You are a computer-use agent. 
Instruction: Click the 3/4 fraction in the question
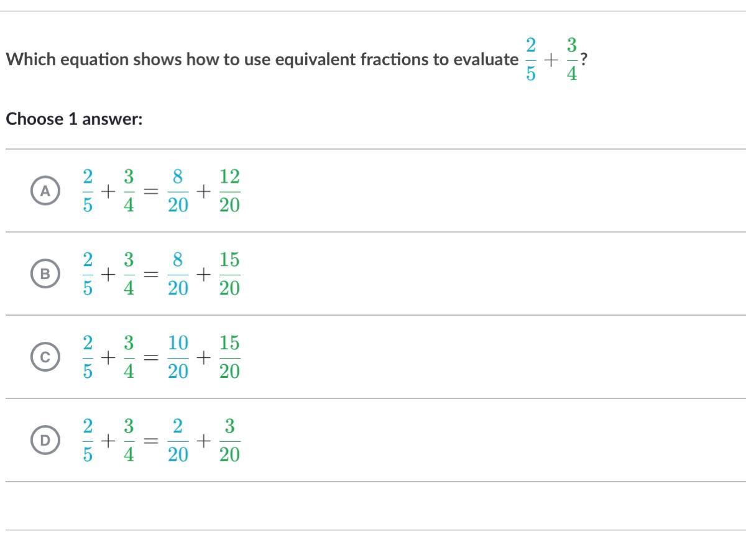click(572, 60)
